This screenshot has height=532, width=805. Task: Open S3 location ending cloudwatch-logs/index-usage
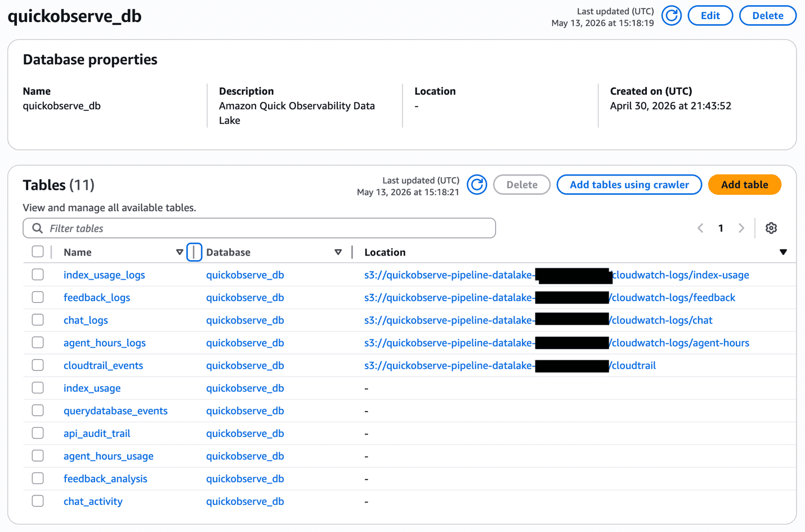click(557, 275)
